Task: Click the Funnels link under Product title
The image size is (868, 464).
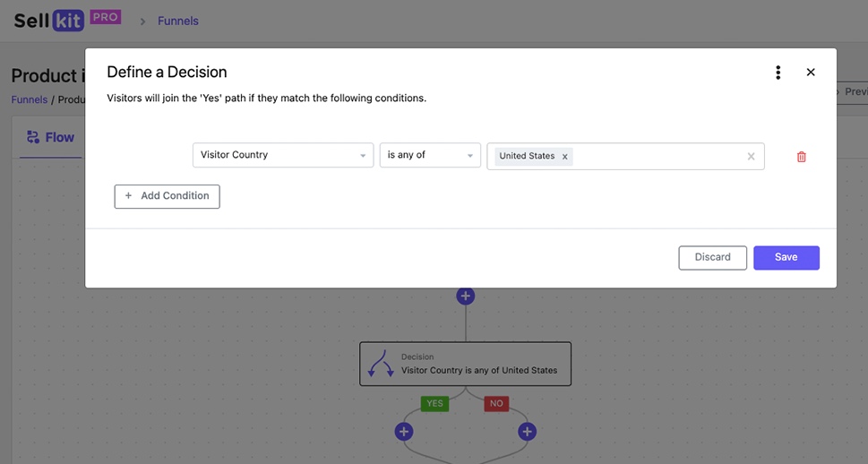Action: point(29,99)
